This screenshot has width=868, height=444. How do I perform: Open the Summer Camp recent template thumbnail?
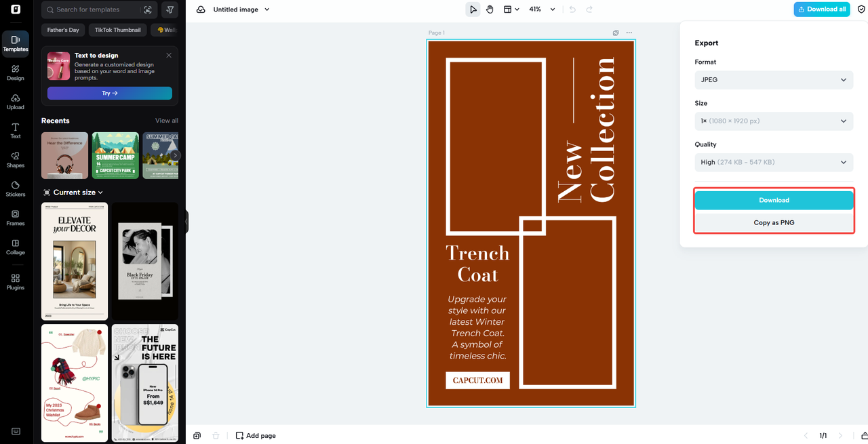pos(115,155)
